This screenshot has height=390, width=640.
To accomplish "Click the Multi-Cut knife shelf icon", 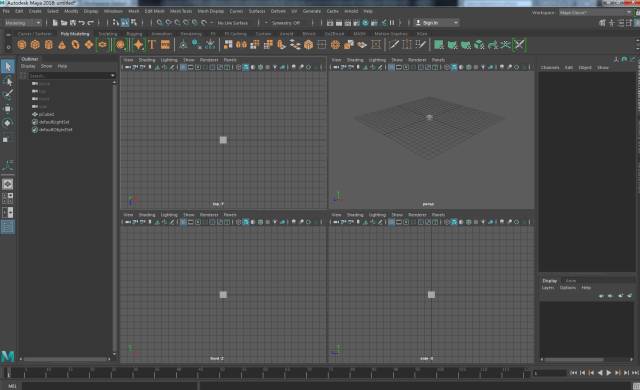I will [394, 45].
